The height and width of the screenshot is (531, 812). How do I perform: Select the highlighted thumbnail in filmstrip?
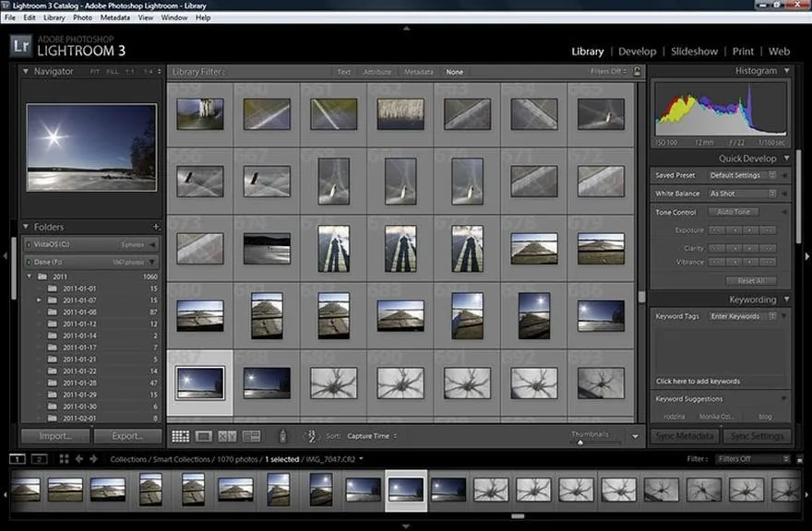(x=406, y=490)
